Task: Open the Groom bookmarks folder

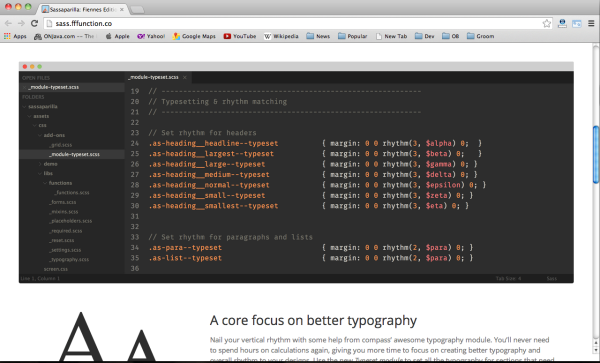Action: pos(481,36)
